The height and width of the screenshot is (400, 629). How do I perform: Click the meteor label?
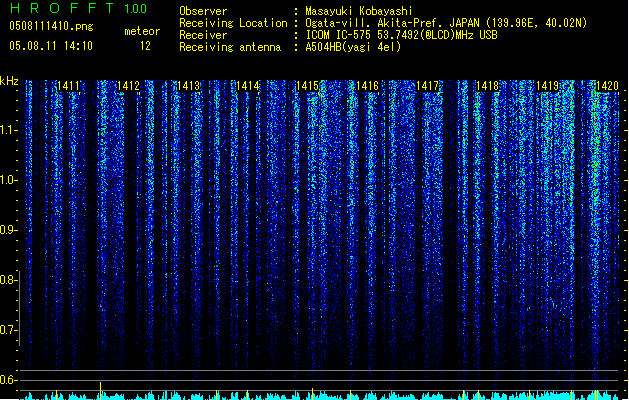tap(142, 31)
